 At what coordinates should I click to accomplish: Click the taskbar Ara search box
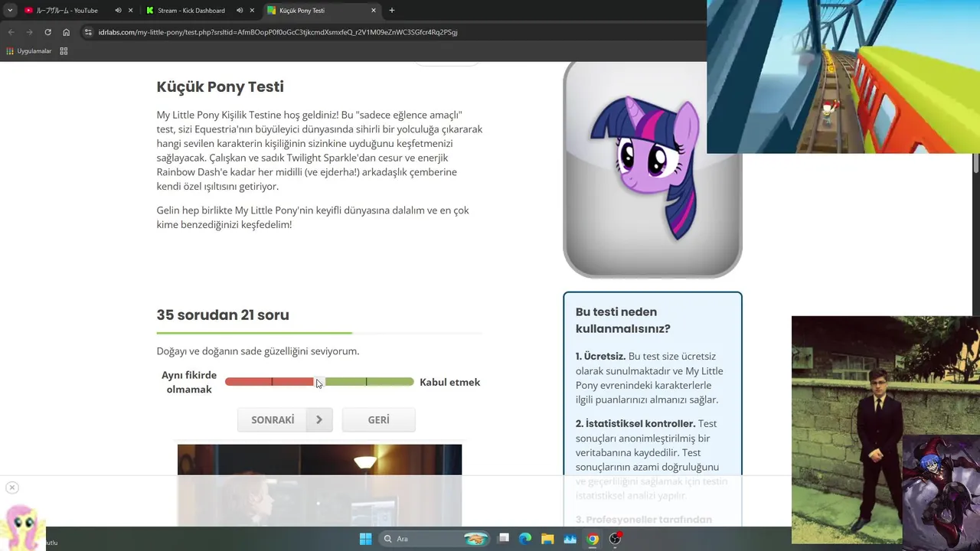[435, 539]
